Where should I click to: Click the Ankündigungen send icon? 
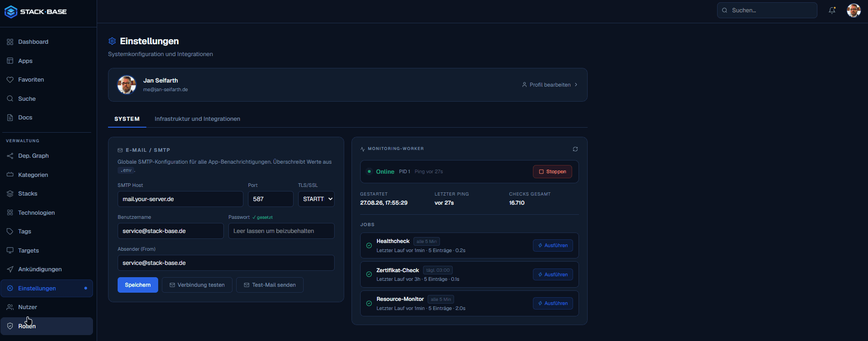click(10, 269)
